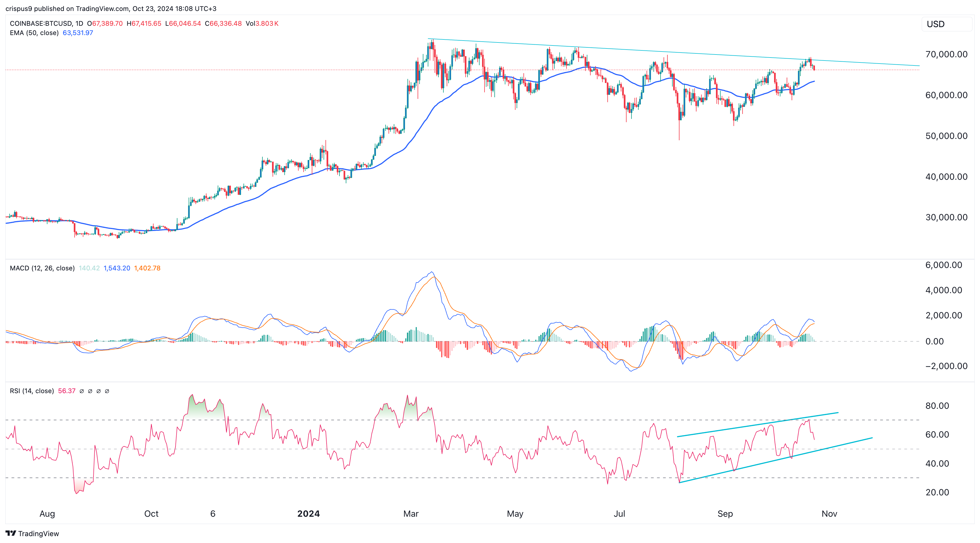
Task: Click the published by crispus9 header text
Action: coord(111,9)
